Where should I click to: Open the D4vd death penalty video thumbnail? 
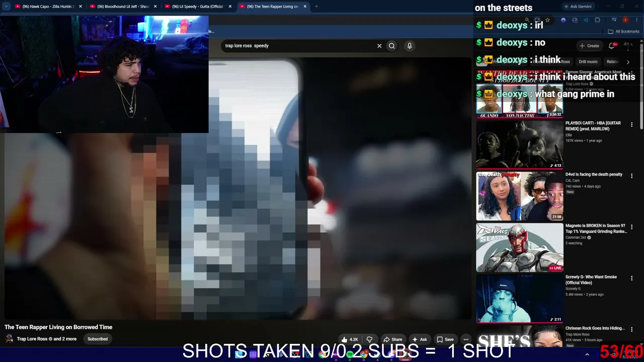click(x=520, y=196)
